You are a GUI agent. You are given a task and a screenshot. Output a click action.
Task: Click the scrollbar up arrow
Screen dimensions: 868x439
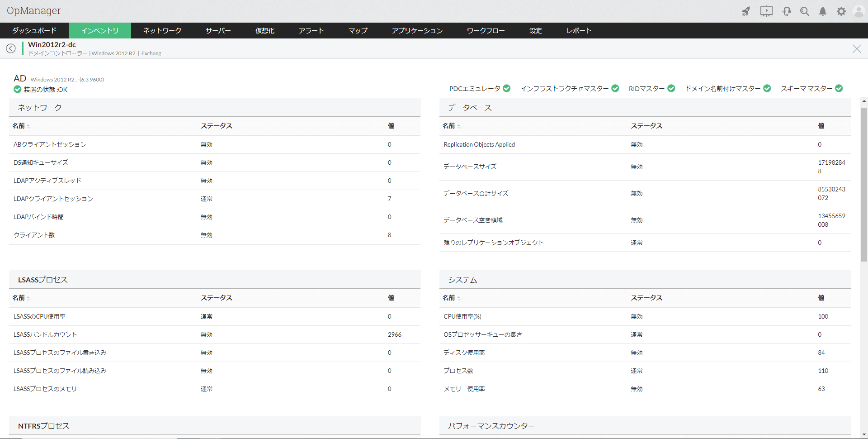click(864, 101)
